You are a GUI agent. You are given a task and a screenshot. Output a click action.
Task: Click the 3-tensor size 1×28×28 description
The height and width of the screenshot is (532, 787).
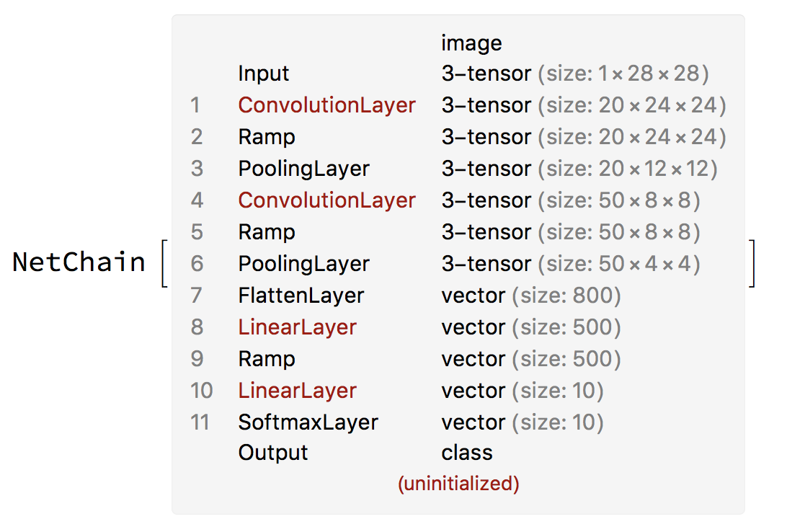575,74
